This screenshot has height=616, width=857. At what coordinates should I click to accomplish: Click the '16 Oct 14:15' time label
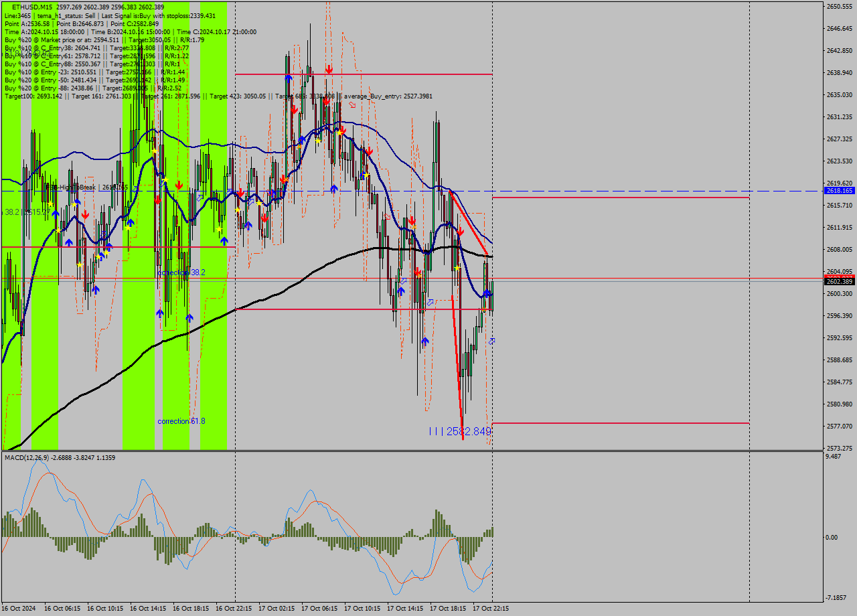[148, 609]
